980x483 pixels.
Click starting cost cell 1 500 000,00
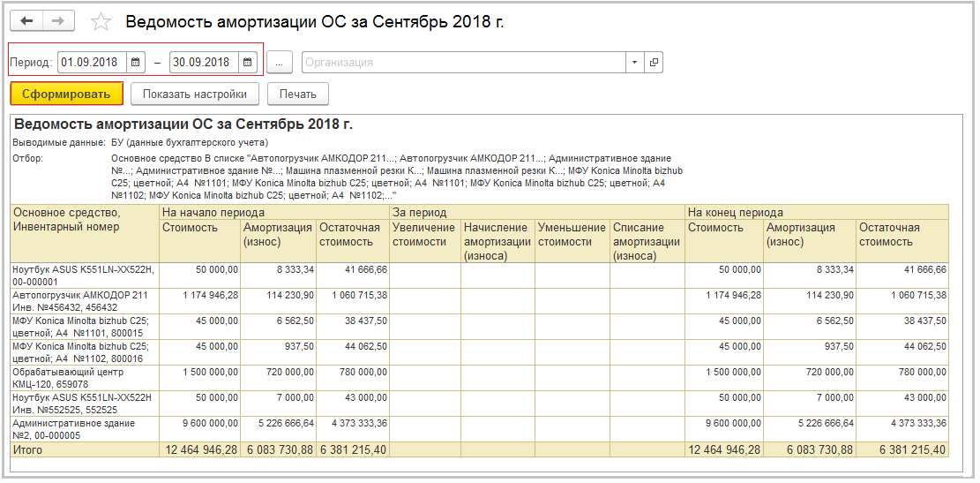coord(200,378)
